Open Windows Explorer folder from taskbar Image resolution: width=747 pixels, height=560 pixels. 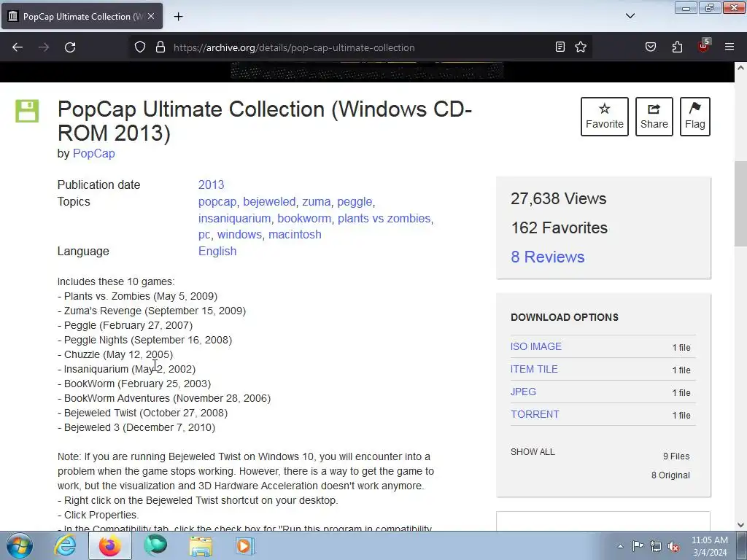pyautogui.click(x=201, y=545)
